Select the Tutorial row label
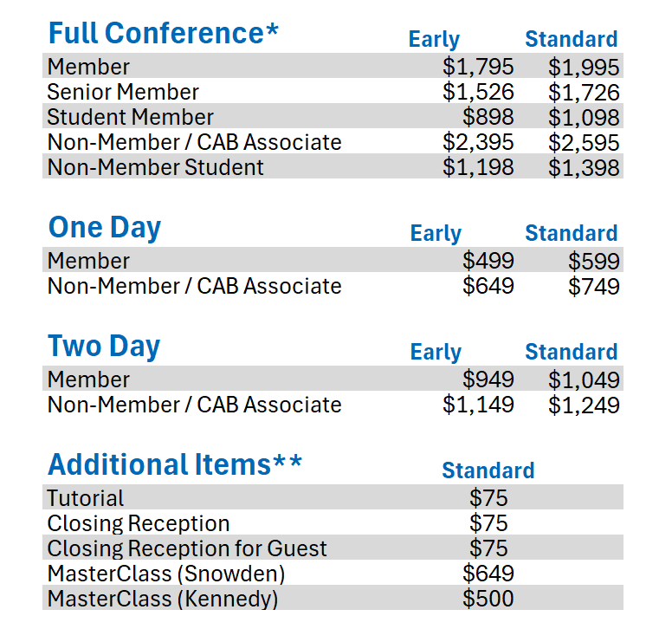 point(85,498)
